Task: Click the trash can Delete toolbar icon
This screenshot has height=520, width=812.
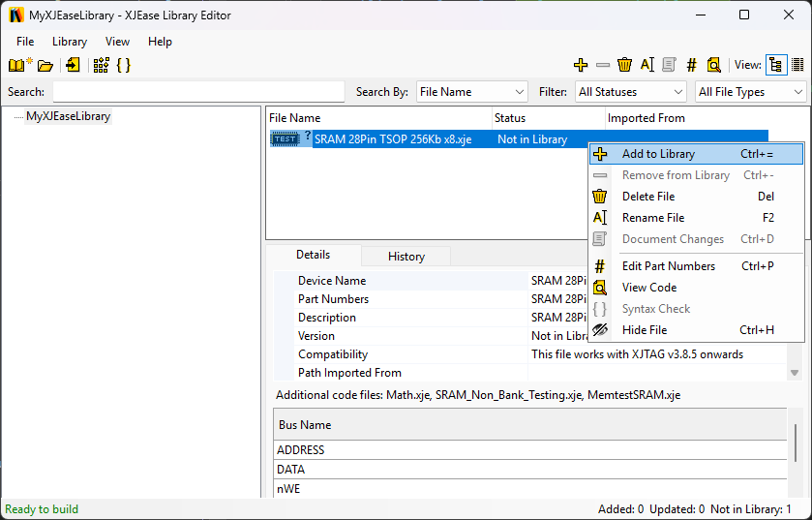Action: [624, 65]
